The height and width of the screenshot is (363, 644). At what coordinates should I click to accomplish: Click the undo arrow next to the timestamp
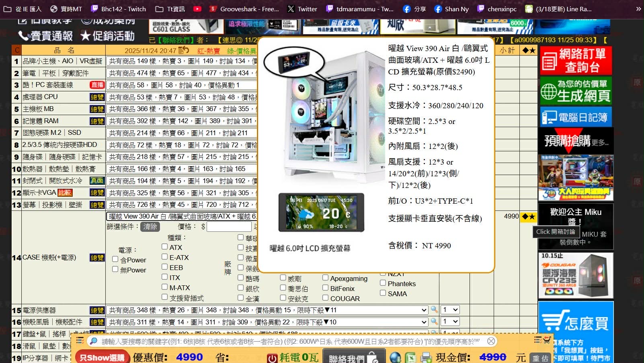(184, 50)
